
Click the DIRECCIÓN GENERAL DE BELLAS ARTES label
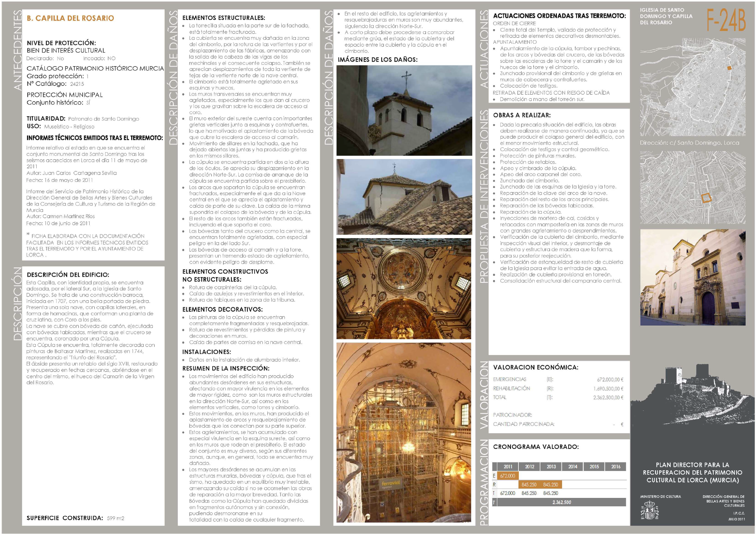724,501
